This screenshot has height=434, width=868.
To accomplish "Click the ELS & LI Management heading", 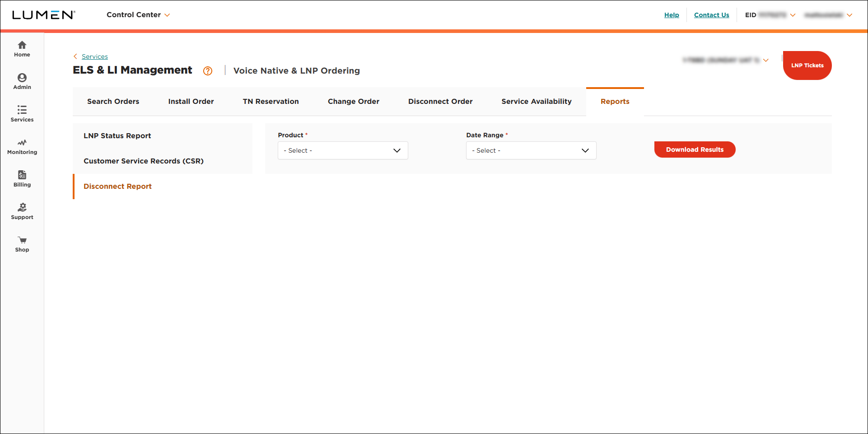I will click(x=132, y=70).
